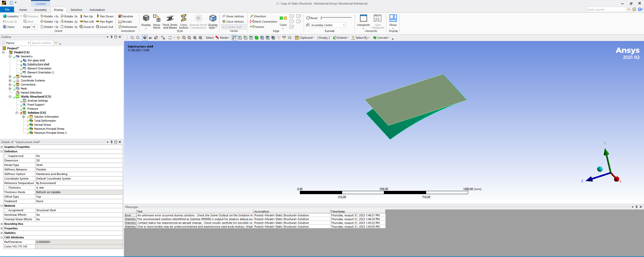Open the Assembly Center dropdown
Screen dimensions: 644x257
pyautogui.click(x=344, y=25)
